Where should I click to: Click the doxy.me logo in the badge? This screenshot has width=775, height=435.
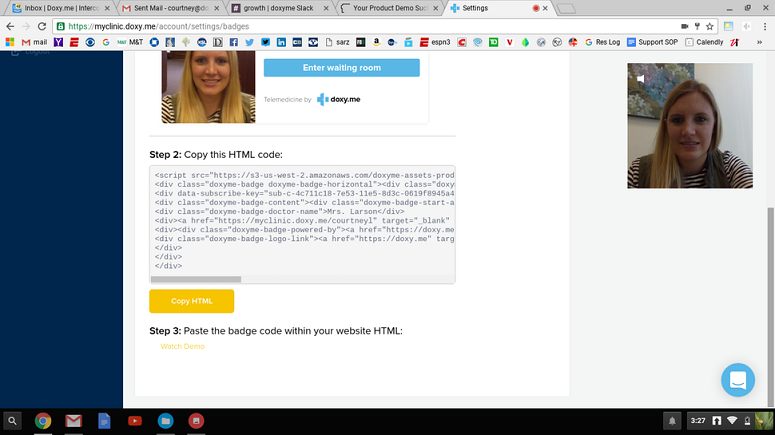point(339,99)
